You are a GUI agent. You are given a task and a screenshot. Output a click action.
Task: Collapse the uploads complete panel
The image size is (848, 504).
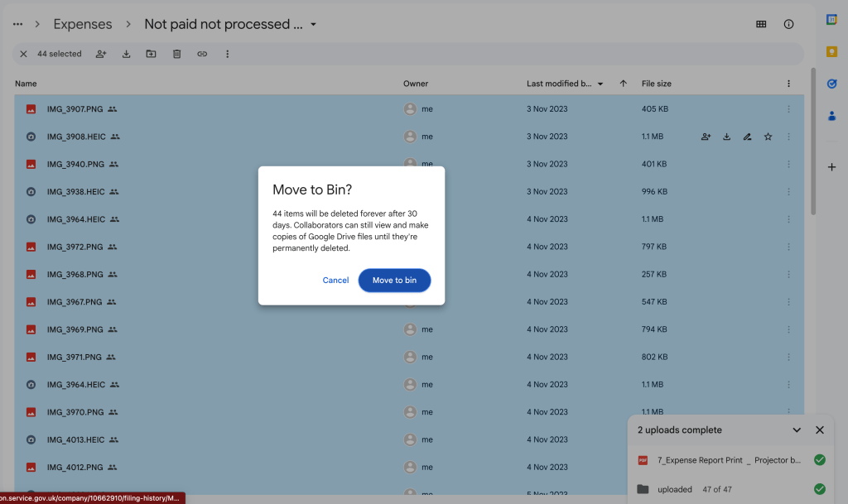click(x=797, y=430)
